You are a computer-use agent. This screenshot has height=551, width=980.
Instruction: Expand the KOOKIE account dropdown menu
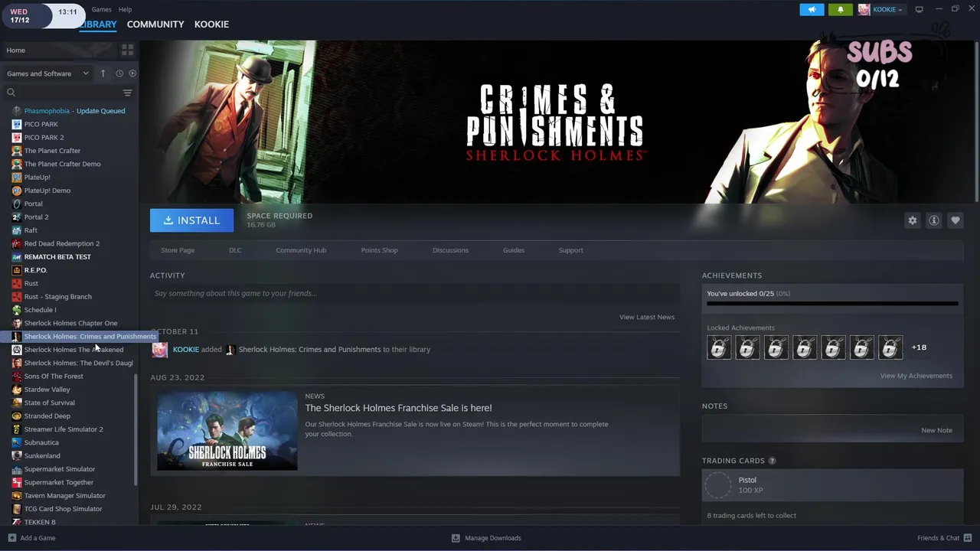(x=887, y=10)
